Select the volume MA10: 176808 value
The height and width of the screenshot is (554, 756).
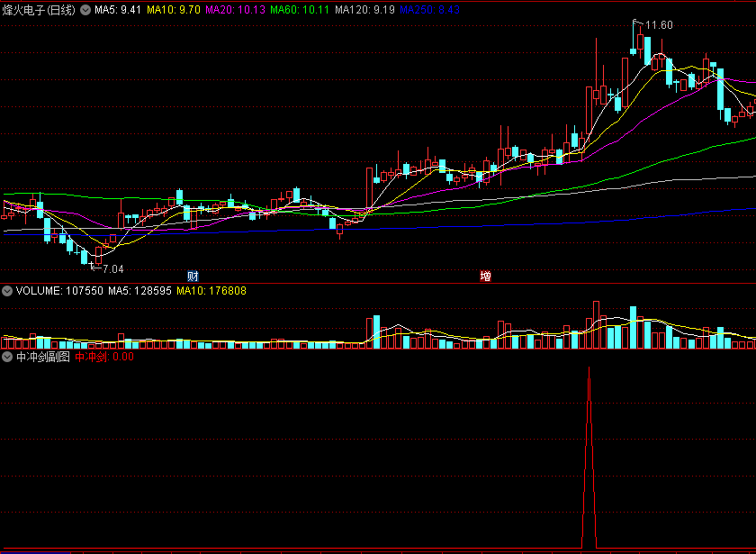(x=211, y=290)
